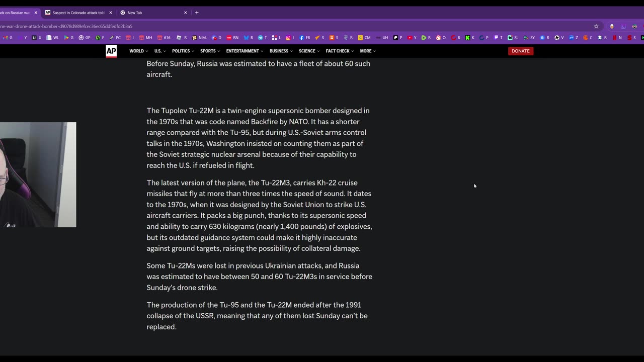This screenshot has height=362, width=644.
Task: Expand the FACT CHECK menu dropdown
Action: pos(340,51)
